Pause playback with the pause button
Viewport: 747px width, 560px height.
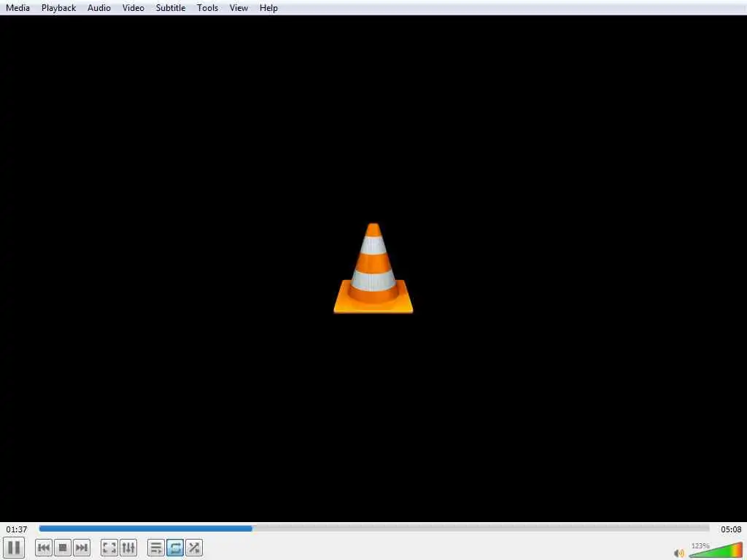point(13,548)
